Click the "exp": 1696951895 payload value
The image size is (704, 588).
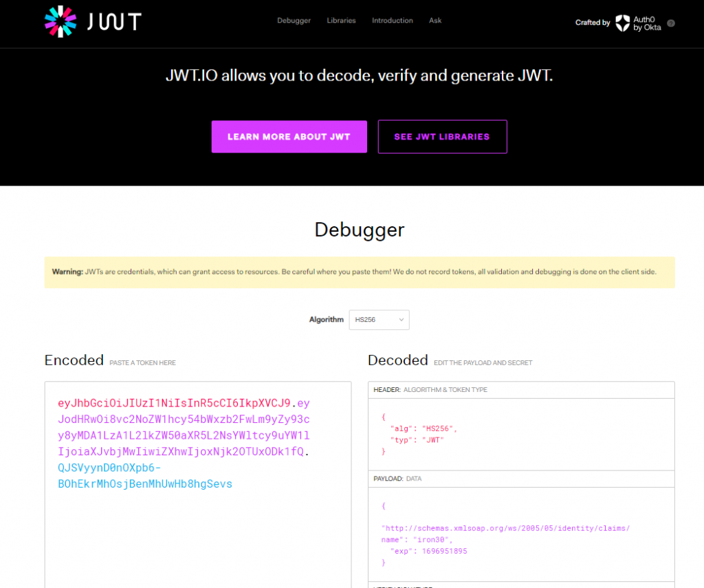[445, 551]
